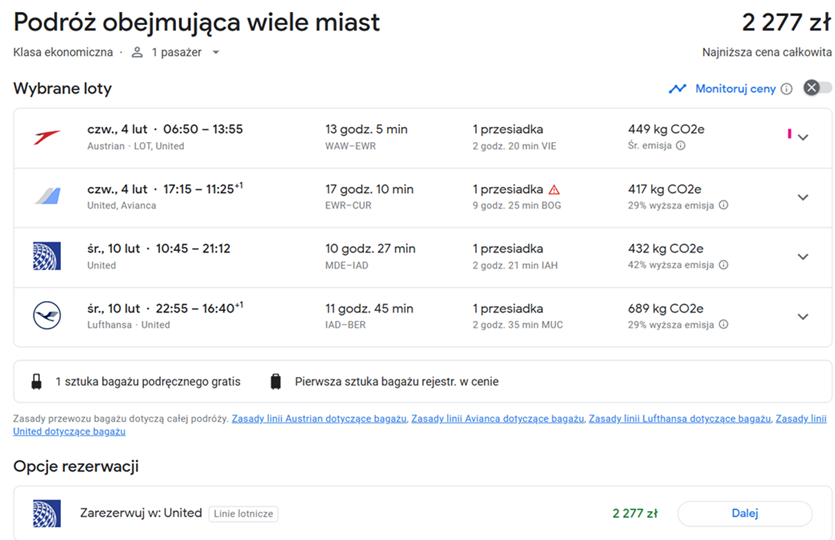
Task: Click the Monitoruj ceny link
Action: pyautogui.click(x=735, y=89)
